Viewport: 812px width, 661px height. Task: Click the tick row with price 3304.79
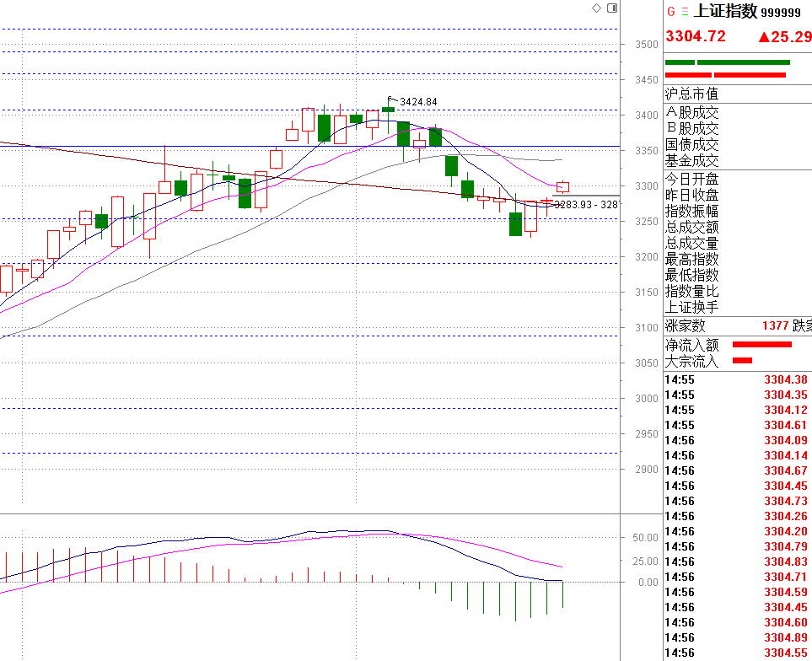click(x=738, y=546)
